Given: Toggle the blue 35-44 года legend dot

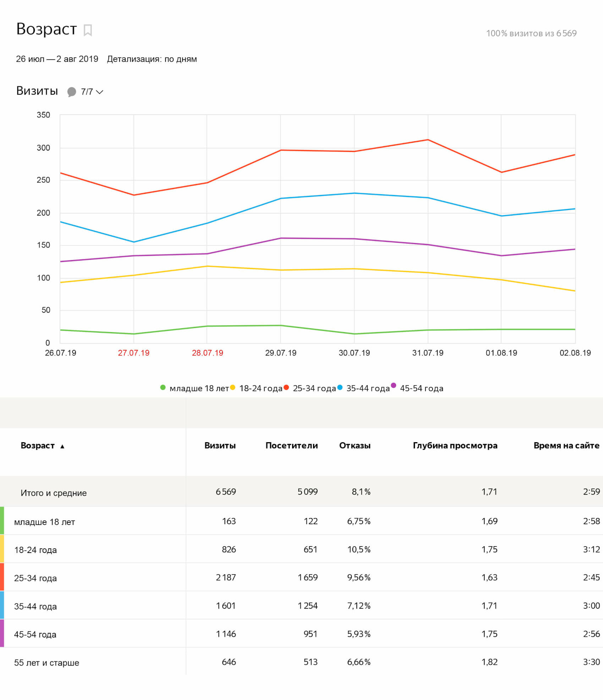Looking at the screenshot, I should [x=340, y=387].
